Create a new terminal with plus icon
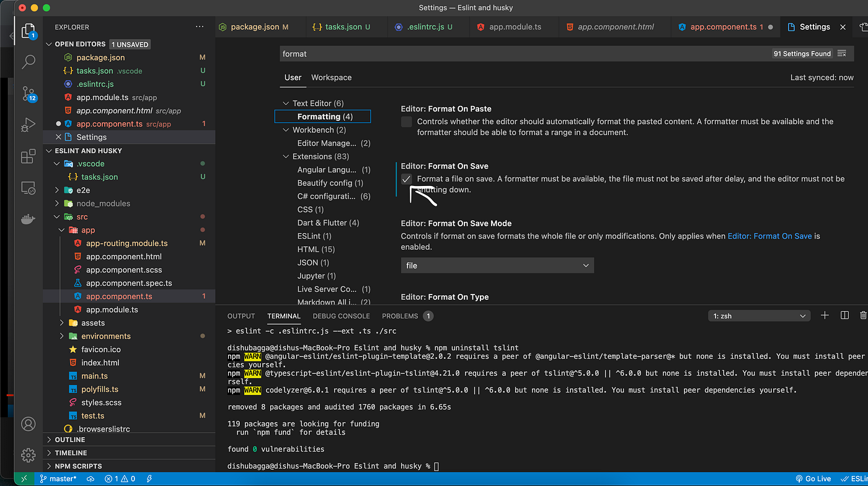This screenshot has width=868, height=486. point(825,316)
